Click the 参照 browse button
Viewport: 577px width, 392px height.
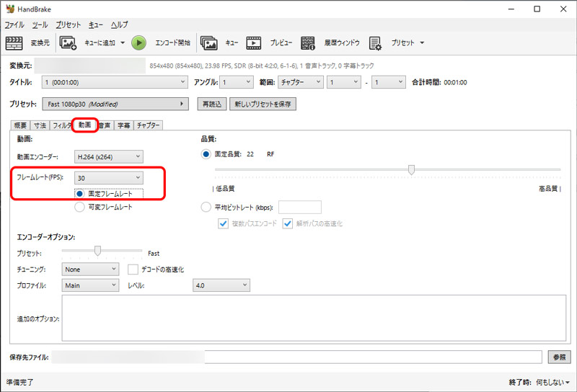pos(559,357)
